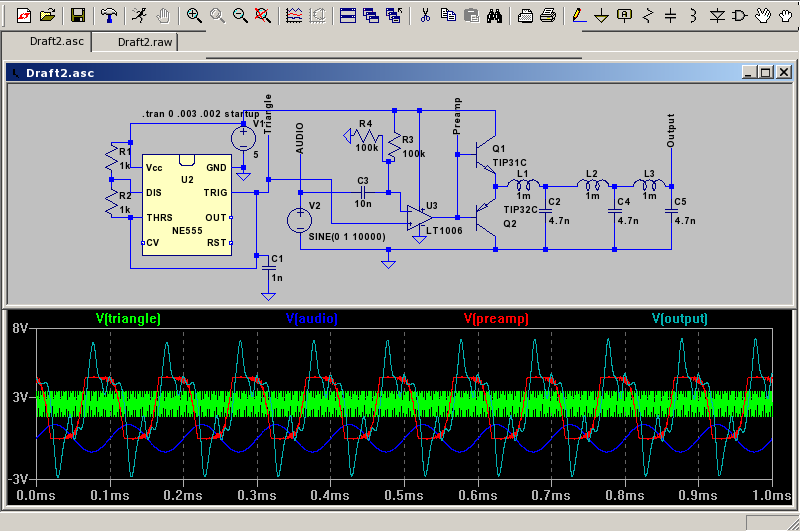Minimize the Draft2.asc child window
Screen dimensions: 800x531
coord(748,72)
